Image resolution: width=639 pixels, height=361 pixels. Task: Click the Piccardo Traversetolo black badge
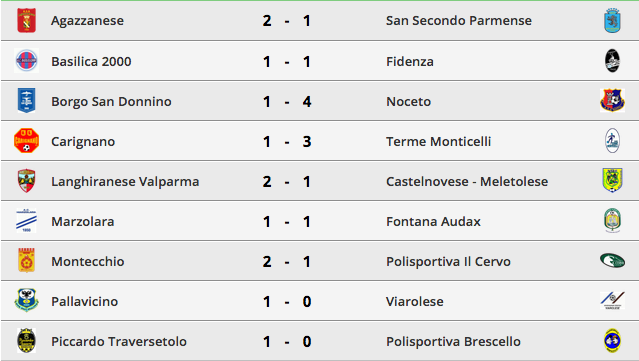(x=26, y=341)
